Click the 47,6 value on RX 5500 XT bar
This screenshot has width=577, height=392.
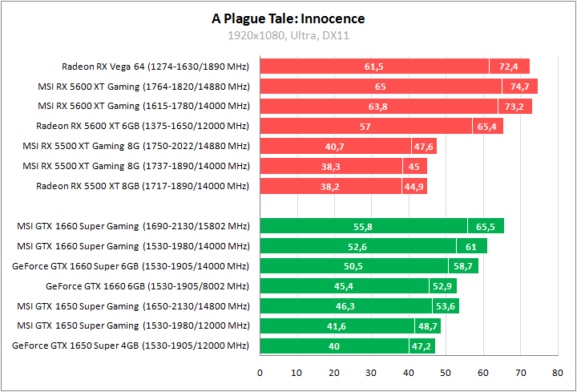point(423,147)
